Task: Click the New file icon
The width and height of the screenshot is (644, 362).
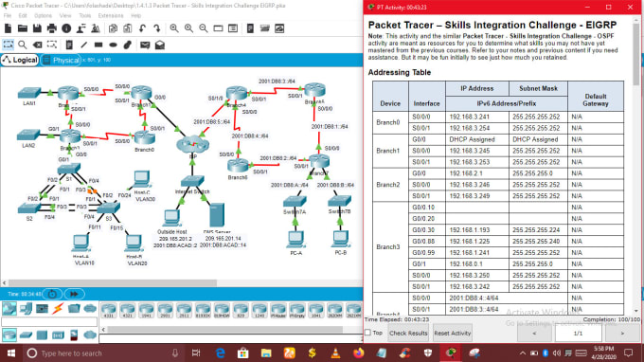Action: 8,28
